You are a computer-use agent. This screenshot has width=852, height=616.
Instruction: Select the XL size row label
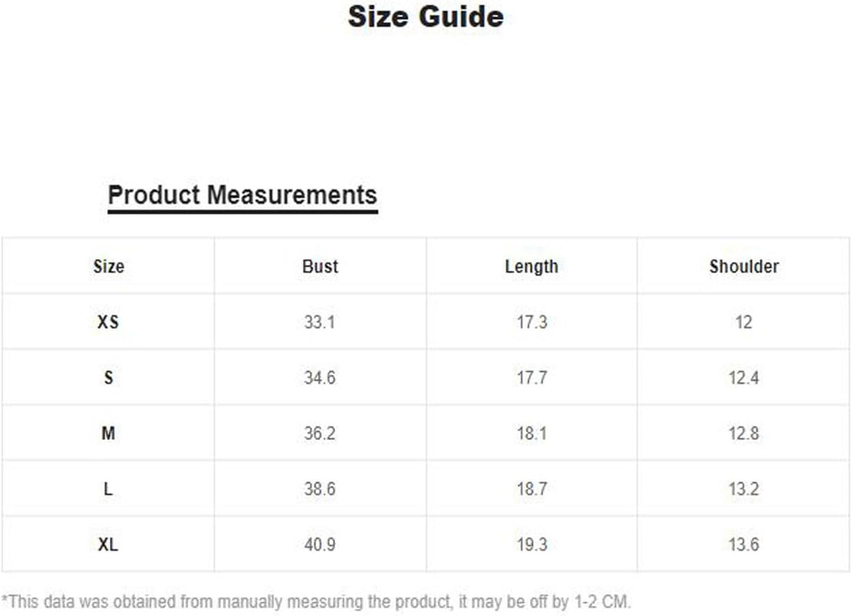[108, 544]
